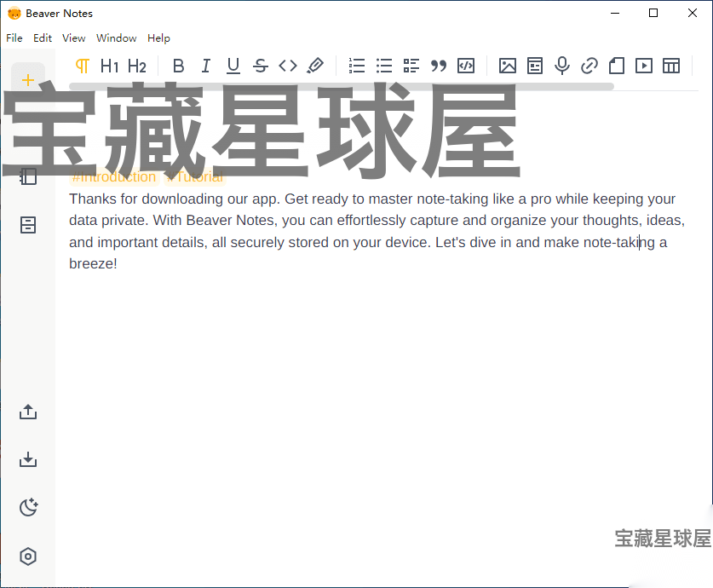Select the Paragraph format tool
The image size is (713, 588).
(x=83, y=66)
